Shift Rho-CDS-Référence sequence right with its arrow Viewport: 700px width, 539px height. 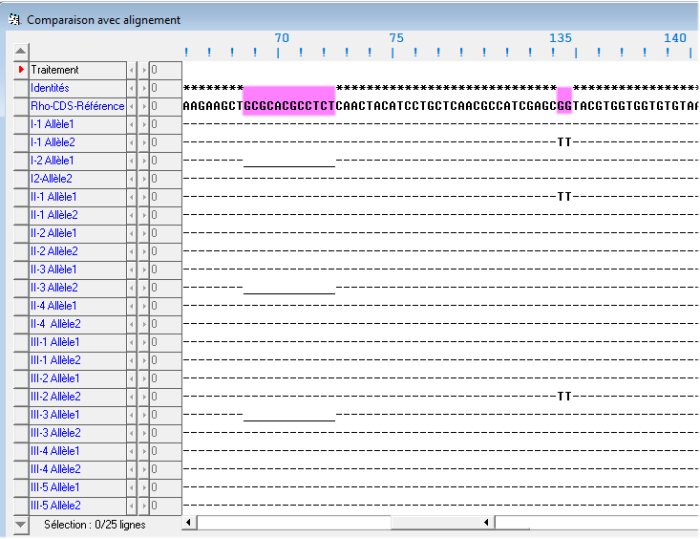click(x=142, y=106)
